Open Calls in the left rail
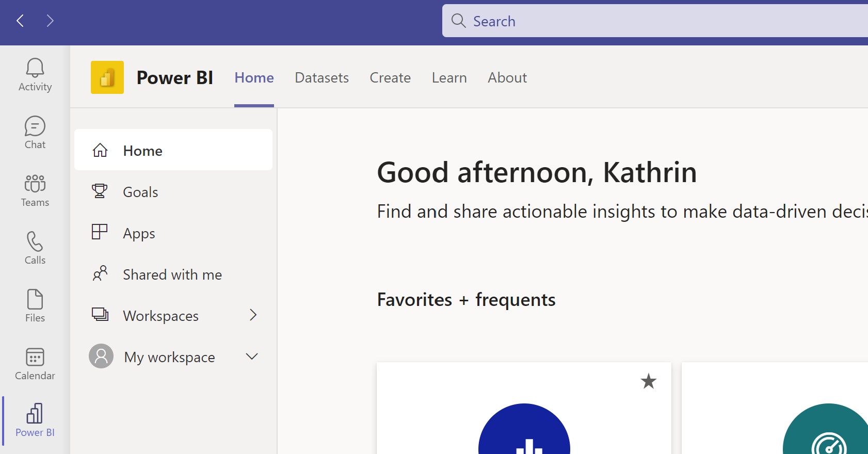The width and height of the screenshot is (868, 454). pos(35,248)
